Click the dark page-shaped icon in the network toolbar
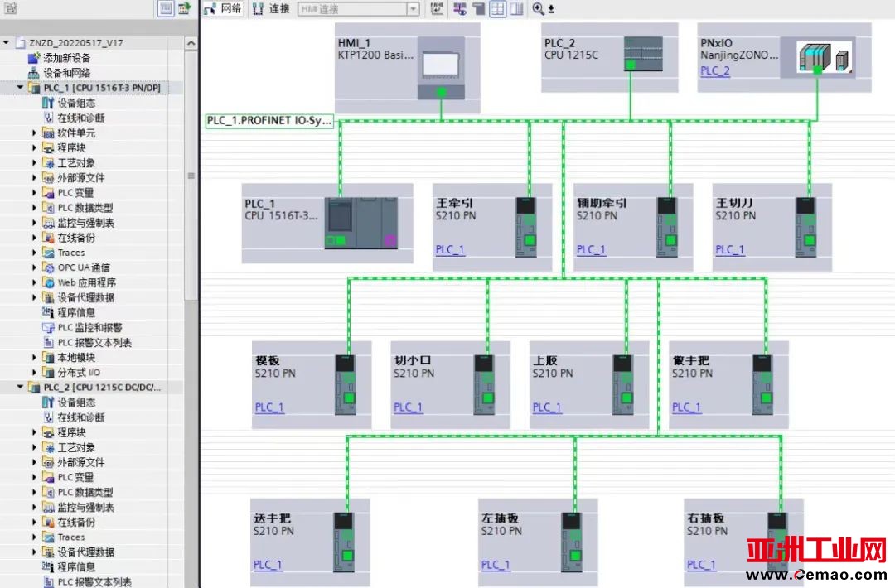The image size is (895, 588). (478, 8)
